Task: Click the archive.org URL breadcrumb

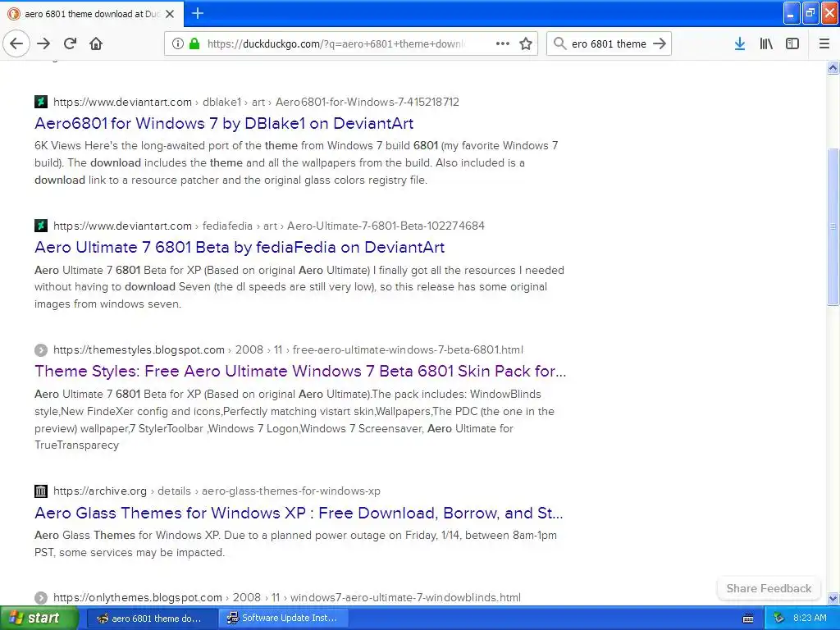Action: (x=217, y=491)
